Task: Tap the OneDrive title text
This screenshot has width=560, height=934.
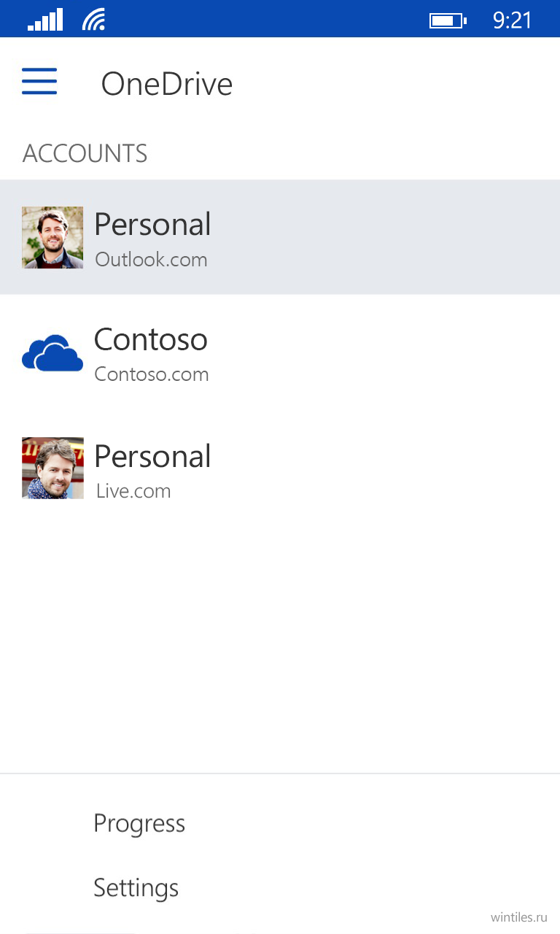Action: click(167, 84)
